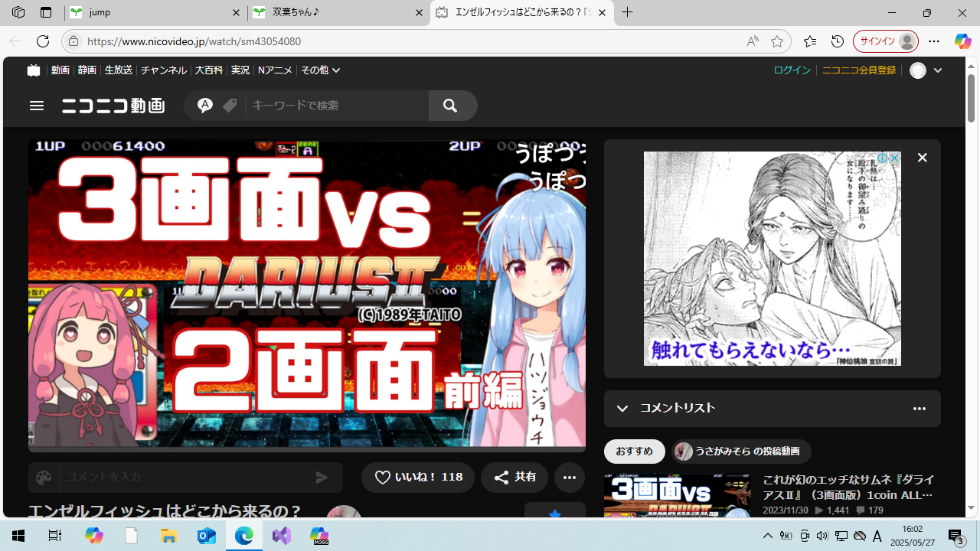Open the hamburger menu beside the Niconico logo

pyautogui.click(x=37, y=106)
